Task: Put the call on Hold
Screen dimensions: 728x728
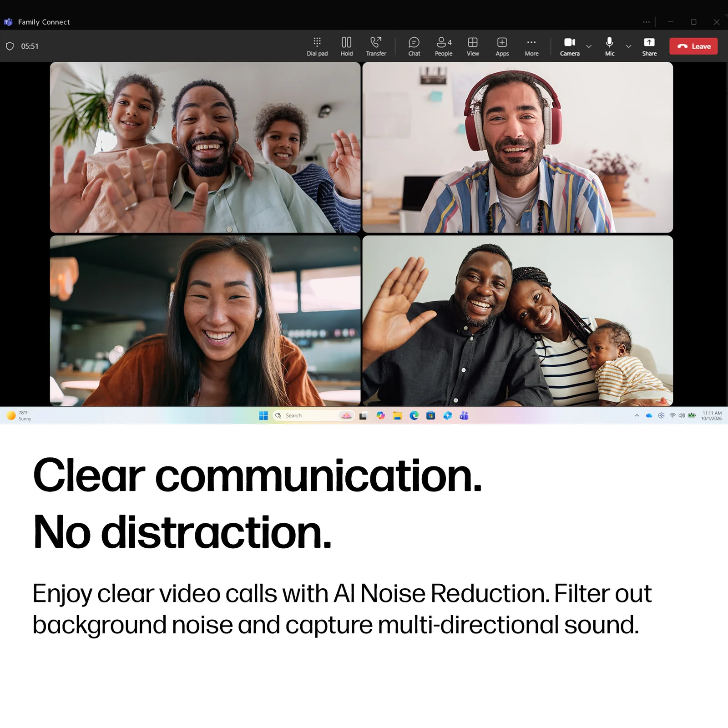Action: tap(346, 46)
